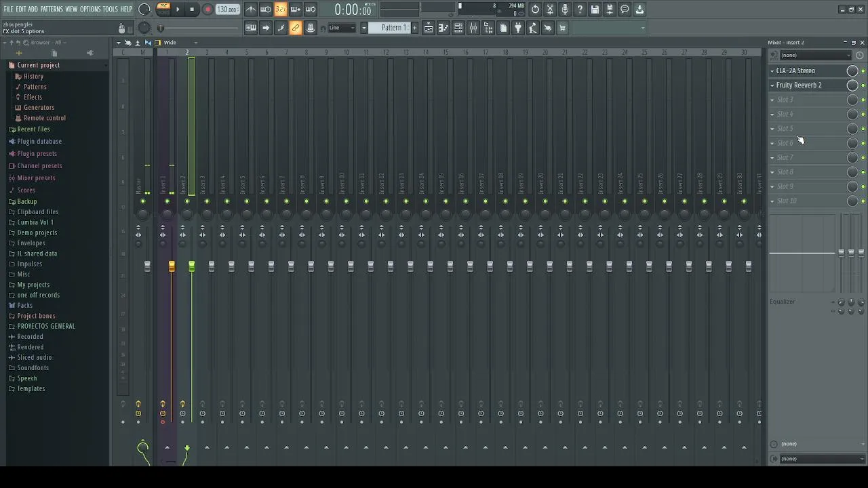Open the Line snap mode dropdown

342,28
